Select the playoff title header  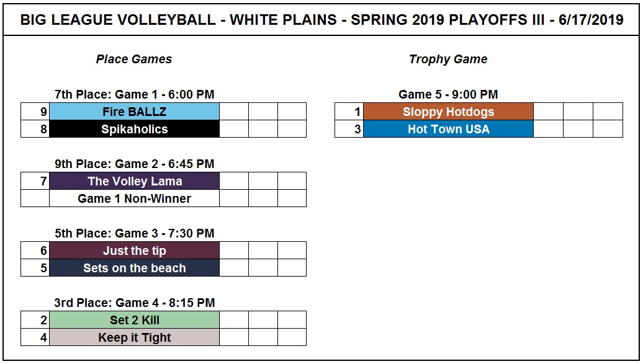point(321,20)
